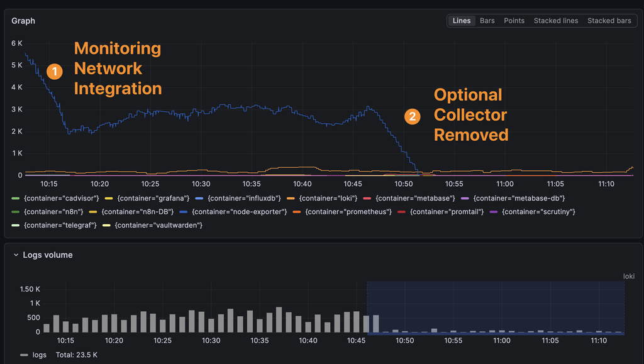This screenshot has width=644, height=364.
Task: Toggle grafana series in legend
Action: click(153, 198)
